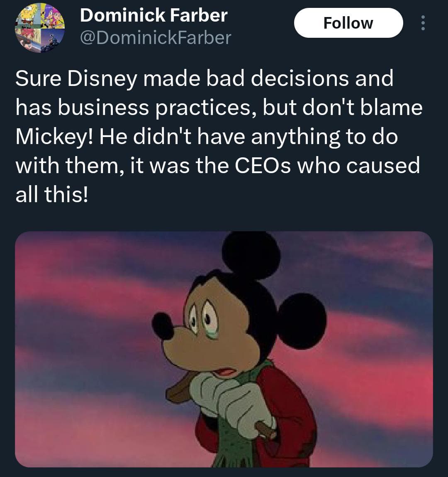Click Mickey's open mouth in the image

pos(225,372)
